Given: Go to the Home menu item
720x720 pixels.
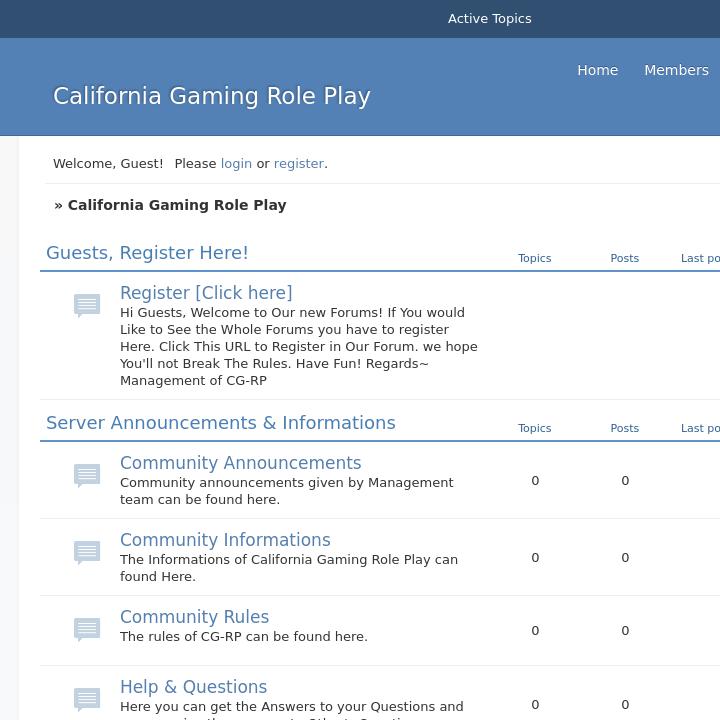Looking at the screenshot, I should click(x=597, y=70).
